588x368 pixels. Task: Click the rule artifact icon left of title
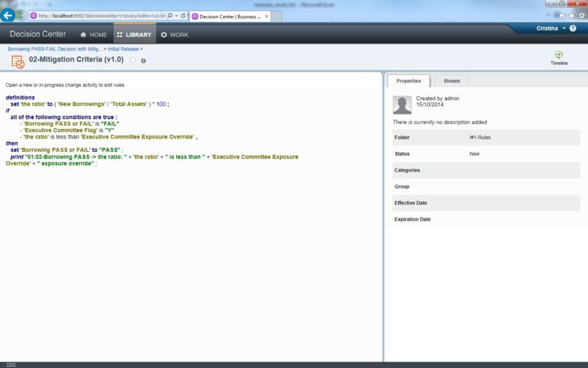pyautogui.click(x=18, y=62)
